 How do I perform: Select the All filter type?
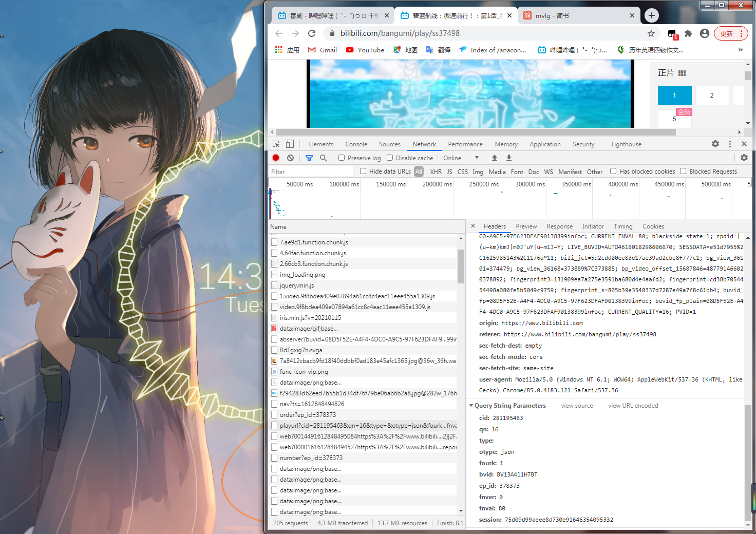(x=419, y=172)
